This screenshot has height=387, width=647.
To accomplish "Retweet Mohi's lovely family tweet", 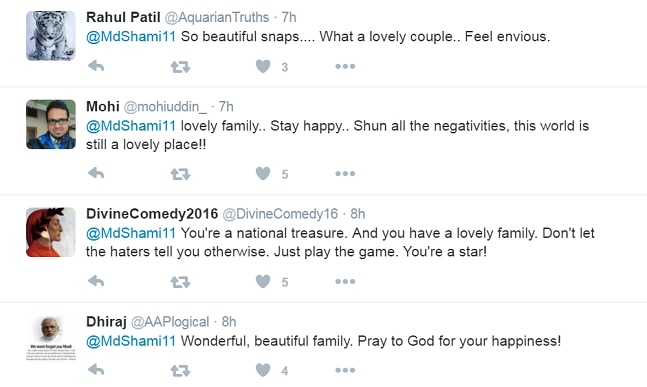I will (x=180, y=174).
